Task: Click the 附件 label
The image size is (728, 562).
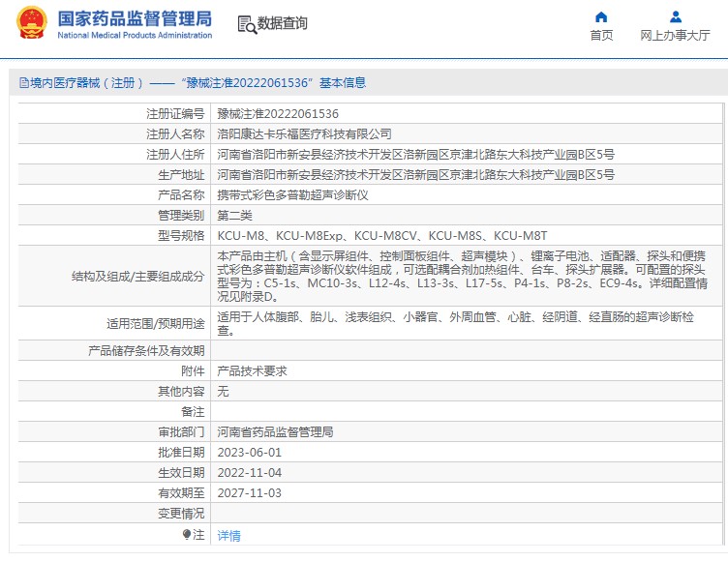Action: coord(193,371)
